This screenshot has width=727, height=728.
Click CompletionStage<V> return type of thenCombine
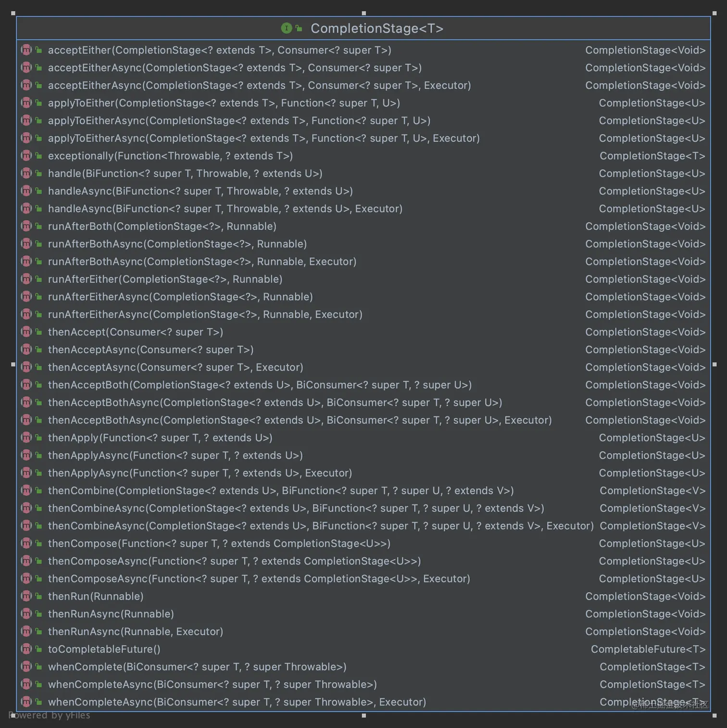point(652,491)
